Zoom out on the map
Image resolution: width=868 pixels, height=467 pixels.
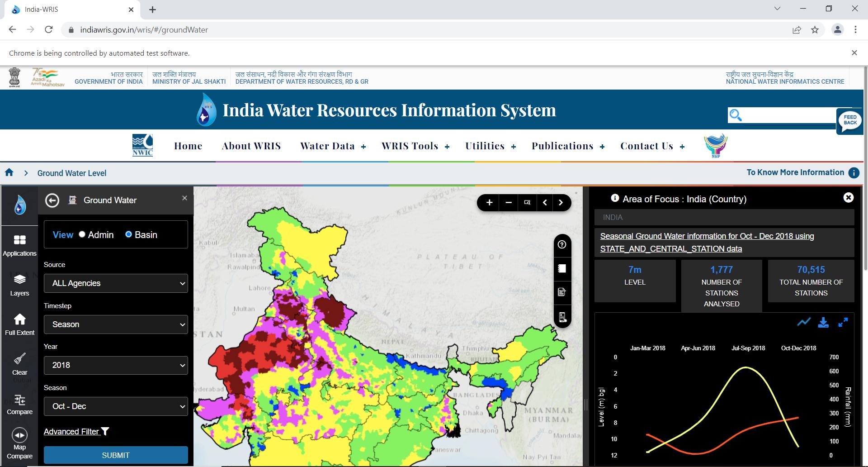[x=509, y=203]
